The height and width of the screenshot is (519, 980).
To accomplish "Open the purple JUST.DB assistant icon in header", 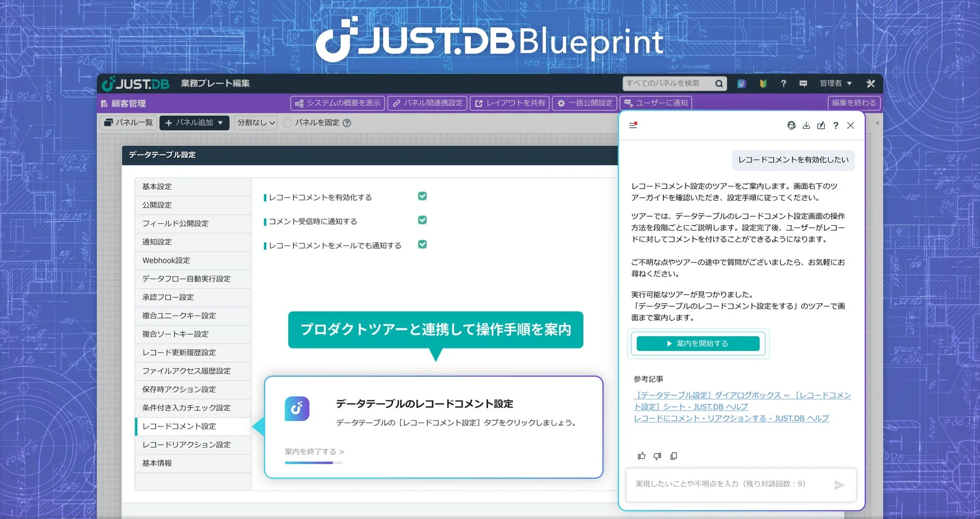I will (741, 83).
